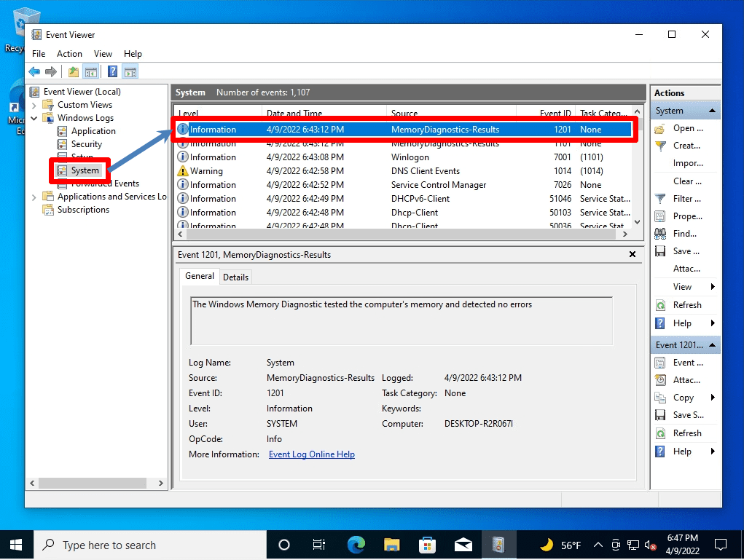The width and height of the screenshot is (744, 560).
Task: Click the Back navigation arrow in the toolbar
Action: [x=34, y=71]
